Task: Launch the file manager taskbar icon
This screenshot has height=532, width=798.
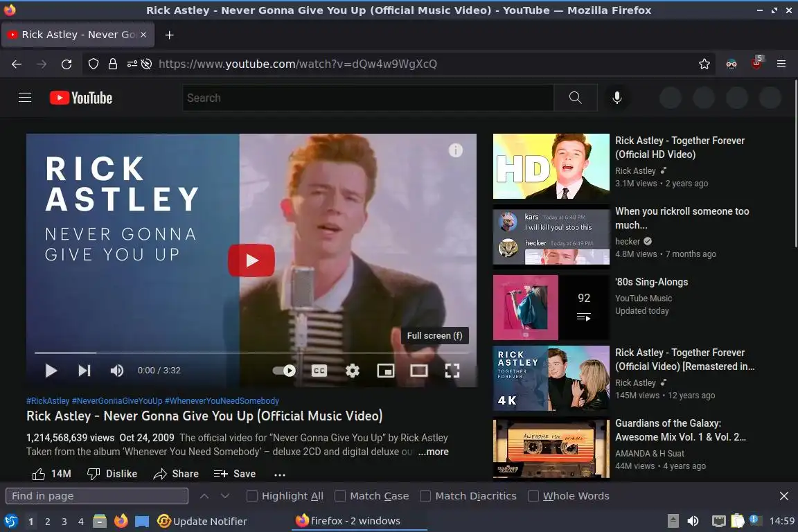Action: pos(100,522)
